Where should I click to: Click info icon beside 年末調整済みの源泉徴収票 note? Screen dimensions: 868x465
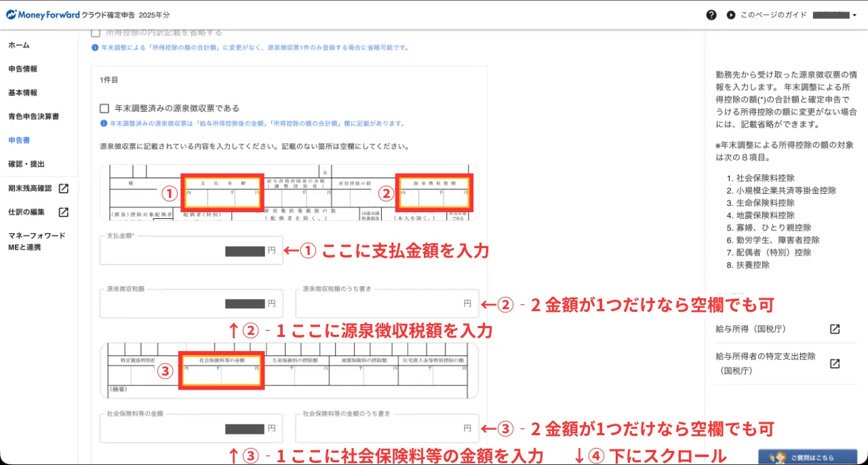104,124
